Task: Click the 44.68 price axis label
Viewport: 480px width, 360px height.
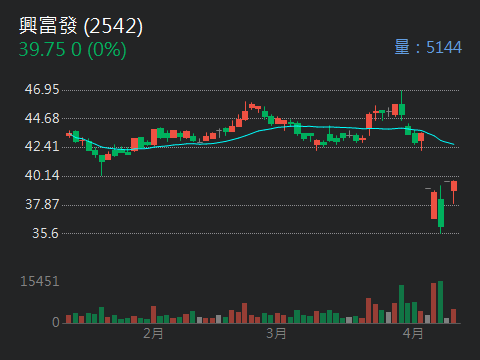Action: [42, 118]
